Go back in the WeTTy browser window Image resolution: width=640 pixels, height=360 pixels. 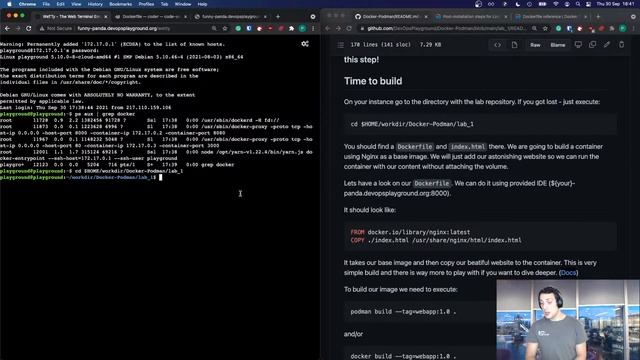pyautogui.click(x=7, y=29)
